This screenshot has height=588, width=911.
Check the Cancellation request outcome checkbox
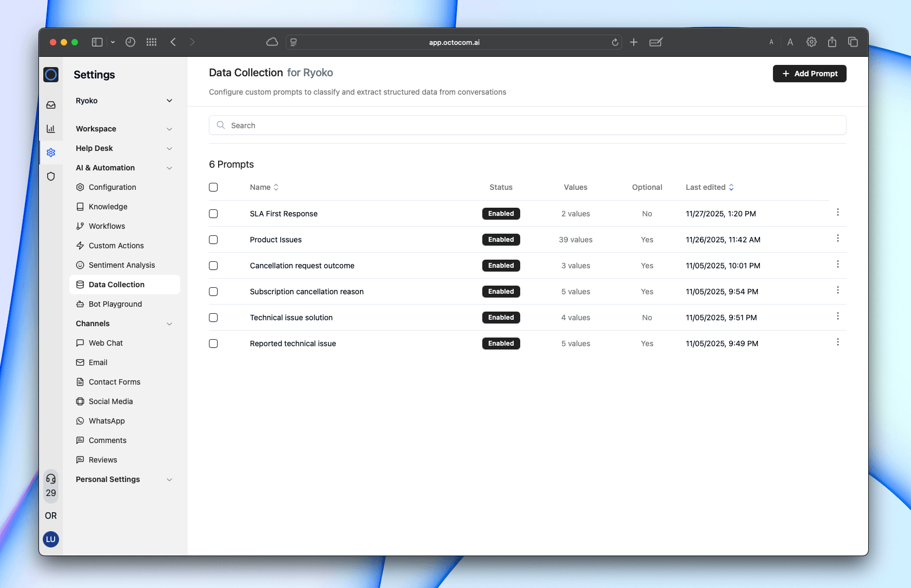point(213,266)
